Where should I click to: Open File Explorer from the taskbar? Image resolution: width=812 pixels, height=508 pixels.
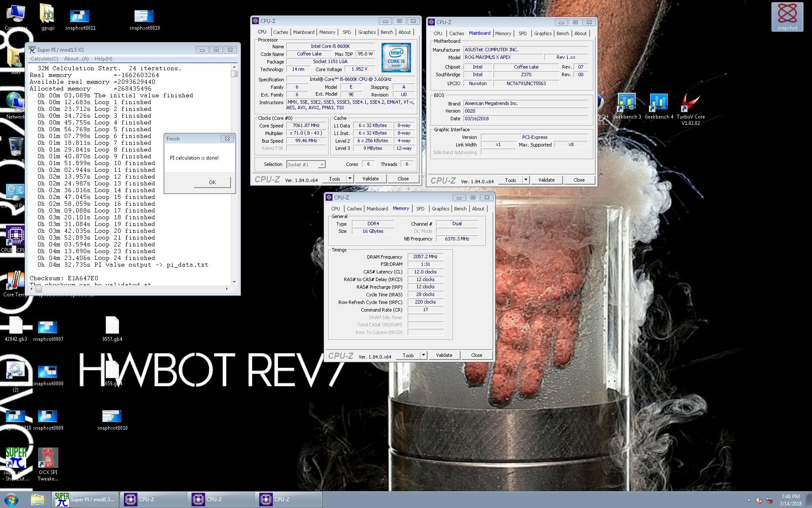click(x=37, y=500)
